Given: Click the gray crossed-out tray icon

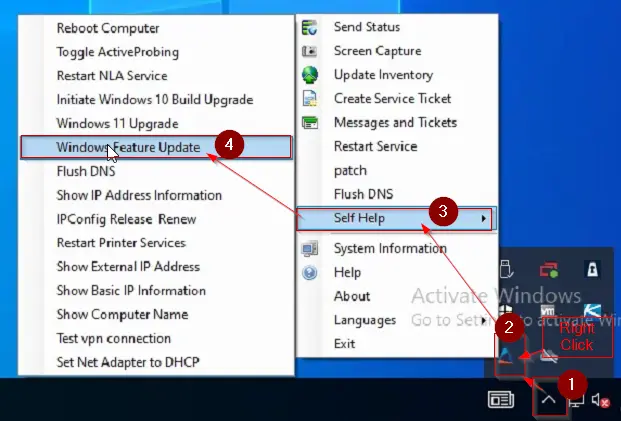Looking at the screenshot, I should pos(549,356).
